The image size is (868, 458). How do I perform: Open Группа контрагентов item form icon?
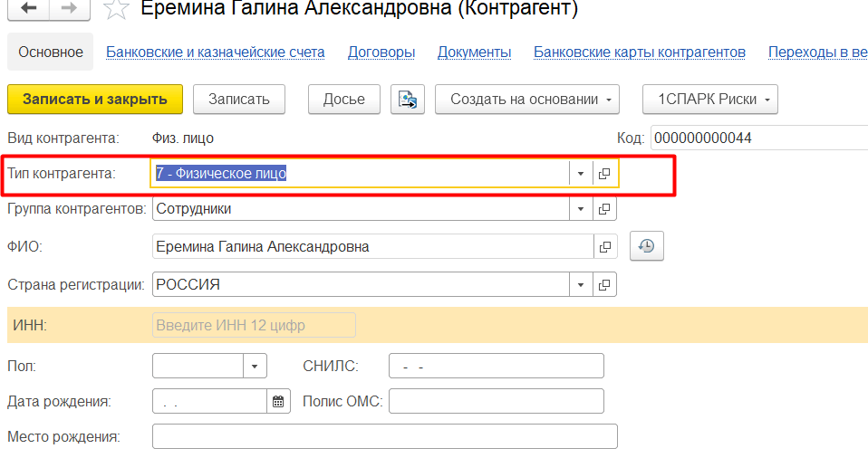coord(604,209)
